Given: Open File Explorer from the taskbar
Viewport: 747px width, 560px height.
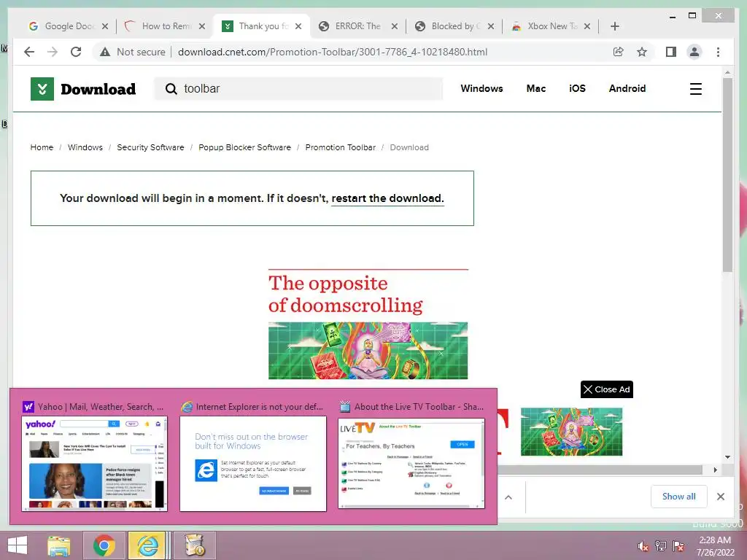Looking at the screenshot, I should 59,545.
